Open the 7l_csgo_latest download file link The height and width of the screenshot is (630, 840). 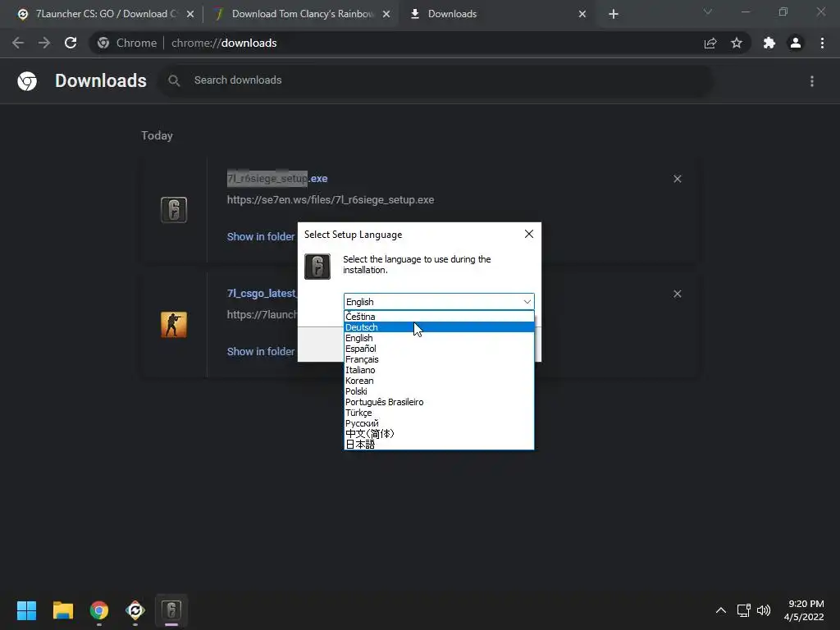coord(262,294)
